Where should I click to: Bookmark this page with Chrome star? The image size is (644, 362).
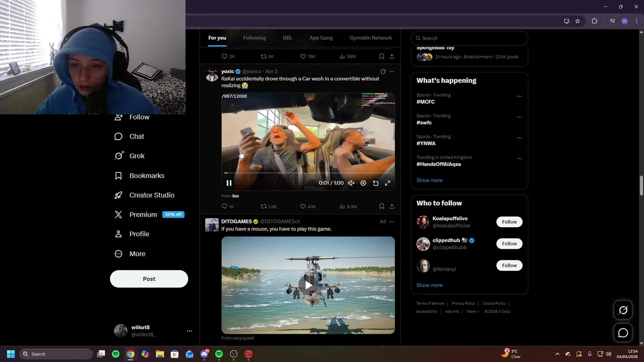[x=578, y=21]
